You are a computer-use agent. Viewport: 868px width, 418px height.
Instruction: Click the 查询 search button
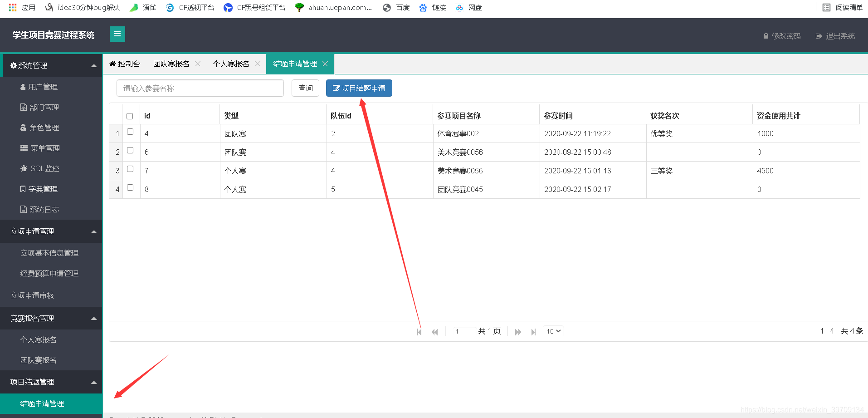[305, 88]
